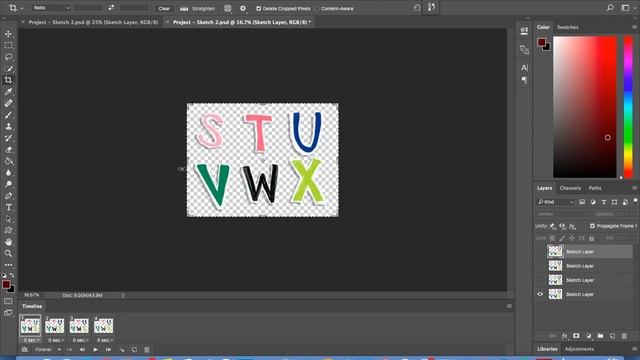640x360 pixels.
Task: Open the Libraries tab
Action: pyautogui.click(x=547, y=349)
